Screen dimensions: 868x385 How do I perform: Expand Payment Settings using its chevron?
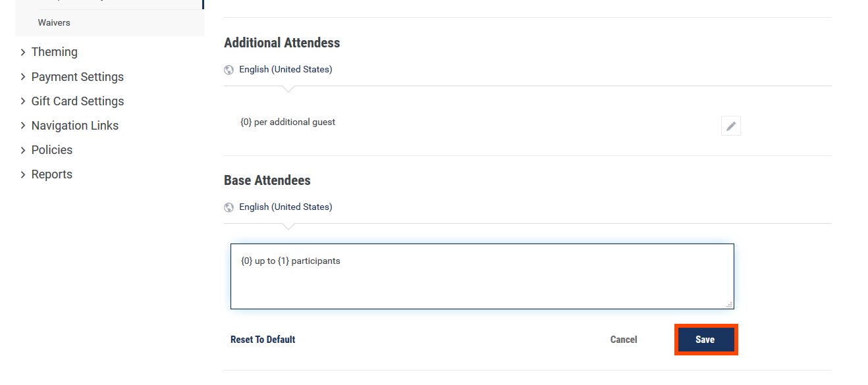point(23,77)
